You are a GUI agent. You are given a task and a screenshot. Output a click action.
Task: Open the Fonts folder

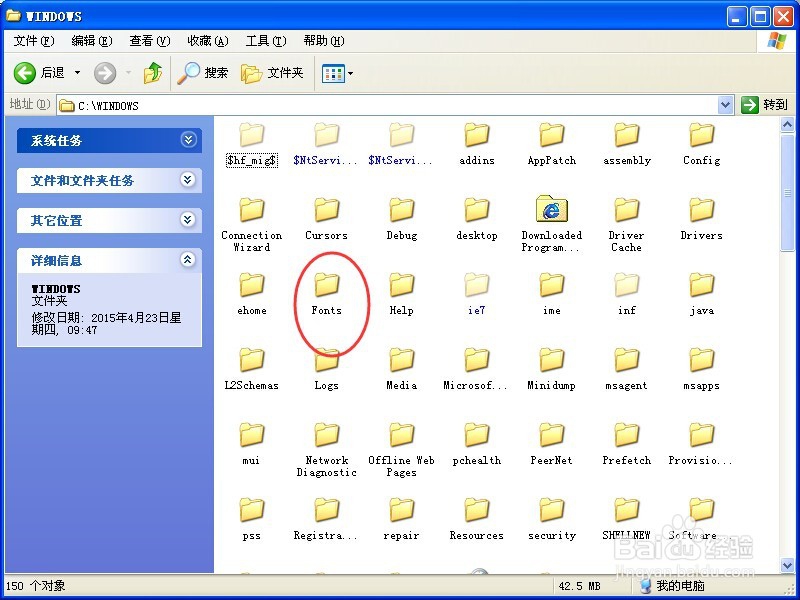(x=326, y=288)
